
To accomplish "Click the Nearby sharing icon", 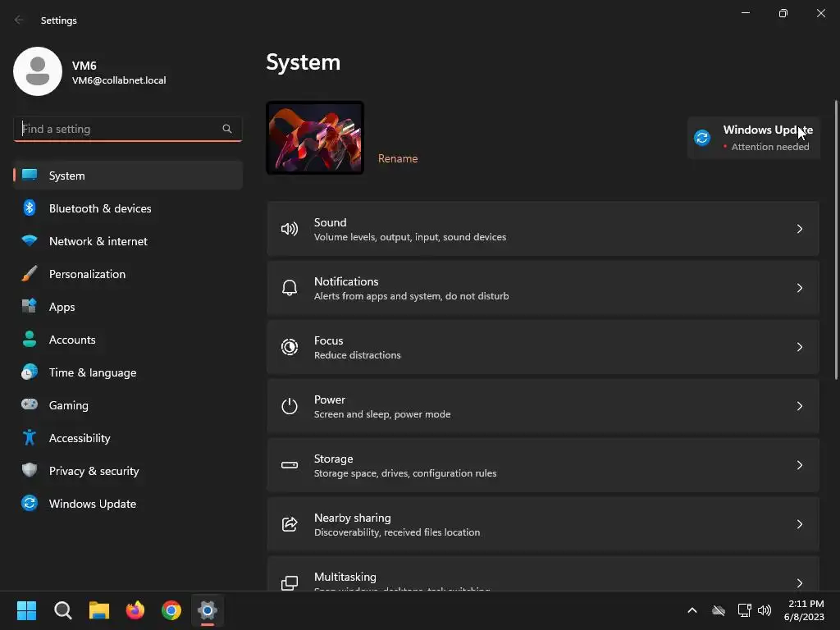I will pos(290,524).
